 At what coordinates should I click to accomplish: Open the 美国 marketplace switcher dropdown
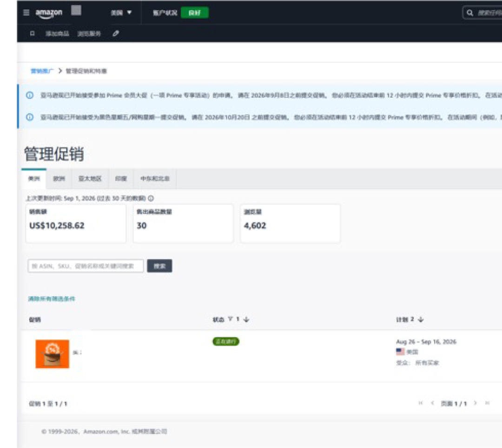point(121,13)
